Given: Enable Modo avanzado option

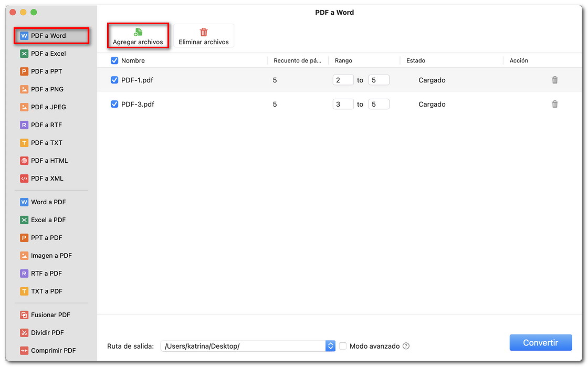Looking at the screenshot, I should tap(343, 346).
